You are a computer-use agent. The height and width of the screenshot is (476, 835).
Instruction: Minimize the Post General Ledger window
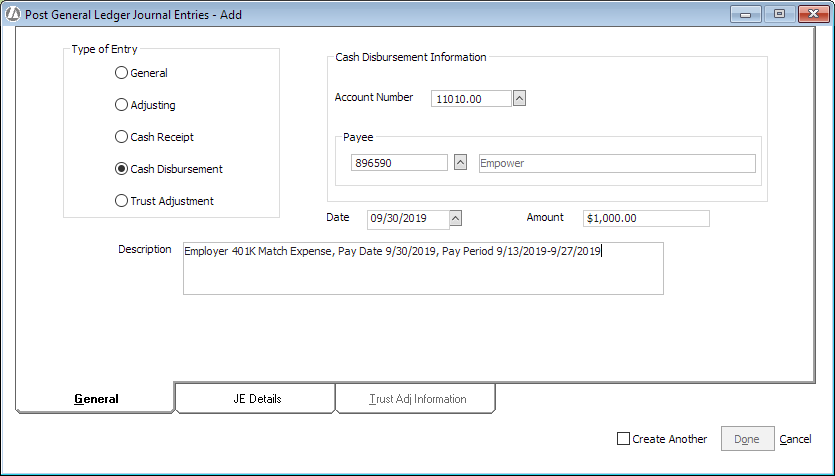746,14
